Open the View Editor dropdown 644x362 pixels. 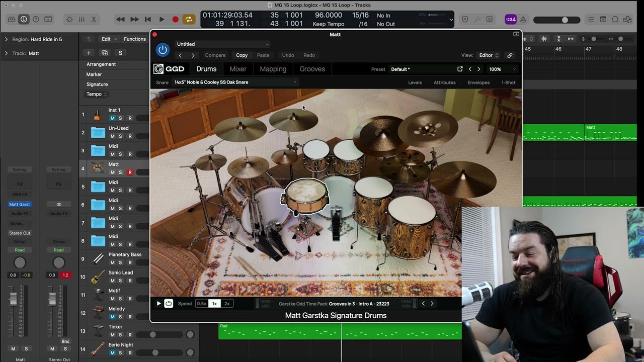coord(488,55)
